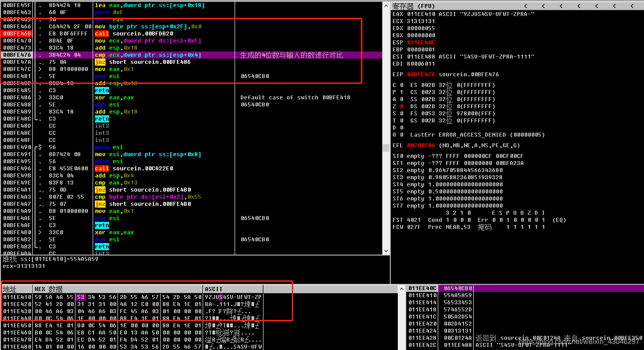The image size is (644, 350).
Task: Select dump row at address 011EE450
Action: 132,325
